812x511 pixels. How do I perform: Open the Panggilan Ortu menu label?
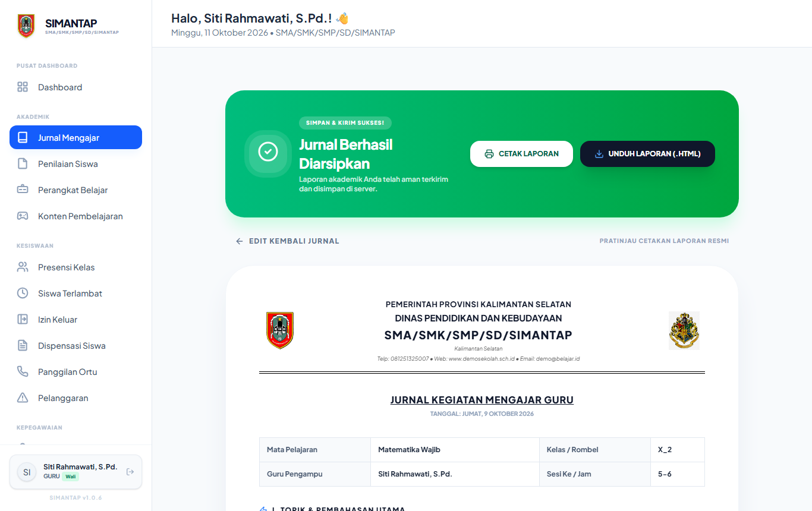click(68, 371)
